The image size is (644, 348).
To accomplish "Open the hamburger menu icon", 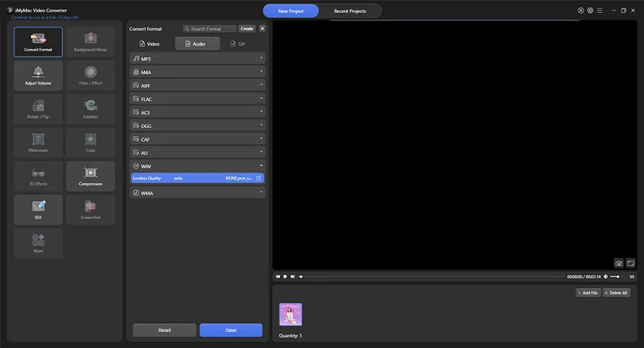I will point(600,11).
